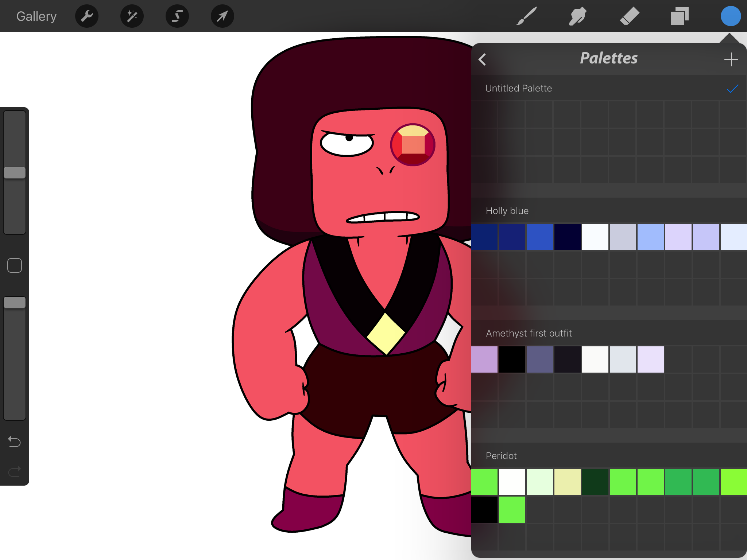Tap the Holly blue palette title

click(507, 211)
